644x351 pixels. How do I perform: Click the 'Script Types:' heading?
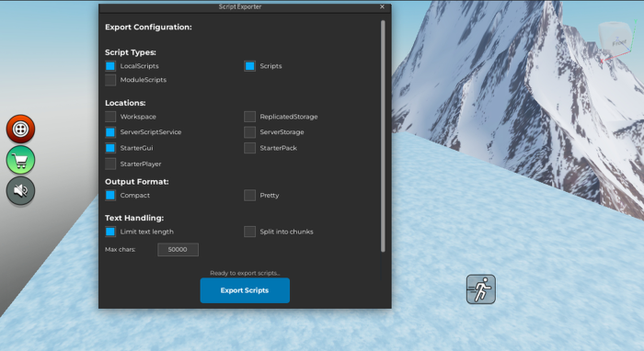point(131,52)
